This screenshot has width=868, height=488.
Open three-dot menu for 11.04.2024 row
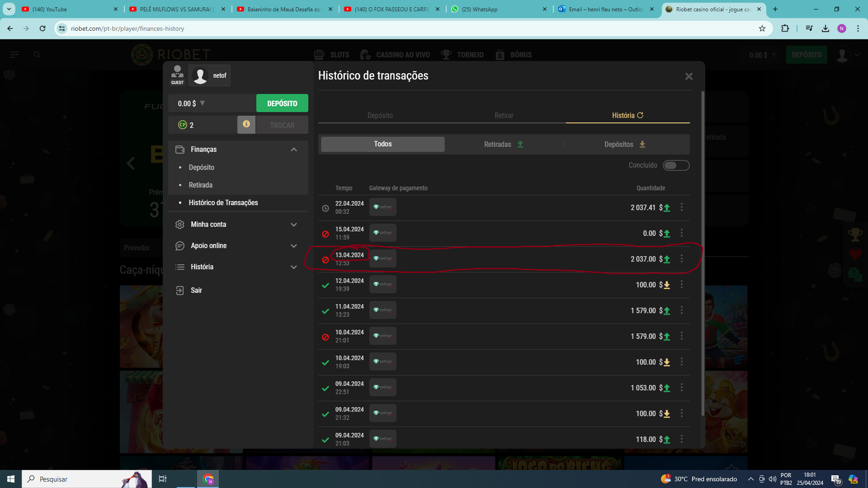pos(682,310)
